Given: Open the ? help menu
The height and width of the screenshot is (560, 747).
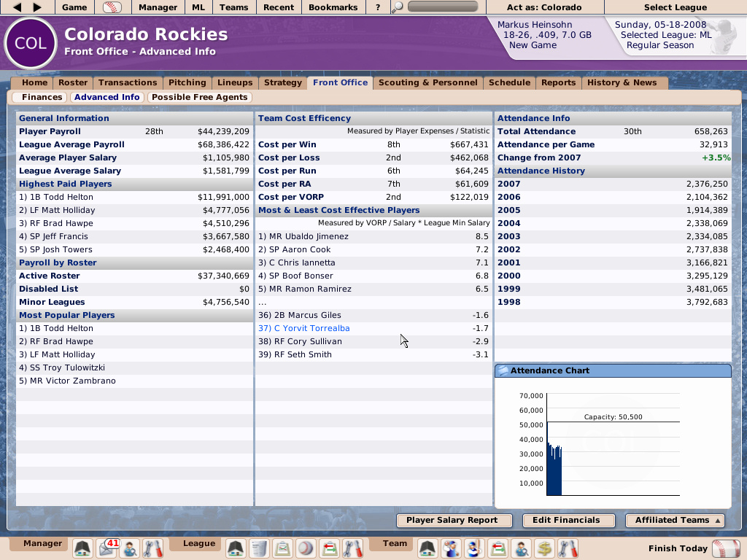Looking at the screenshot, I should pyautogui.click(x=378, y=7).
